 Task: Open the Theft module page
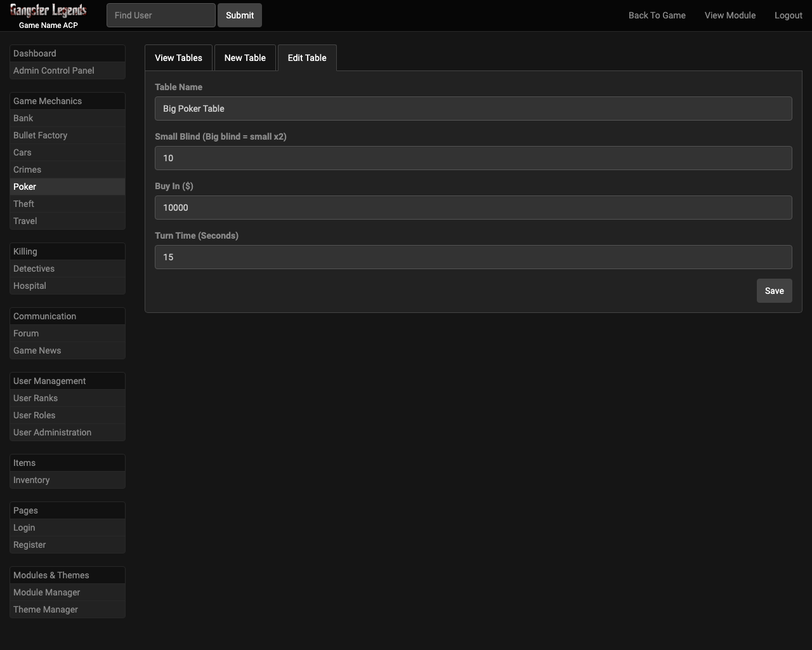tap(67, 204)
